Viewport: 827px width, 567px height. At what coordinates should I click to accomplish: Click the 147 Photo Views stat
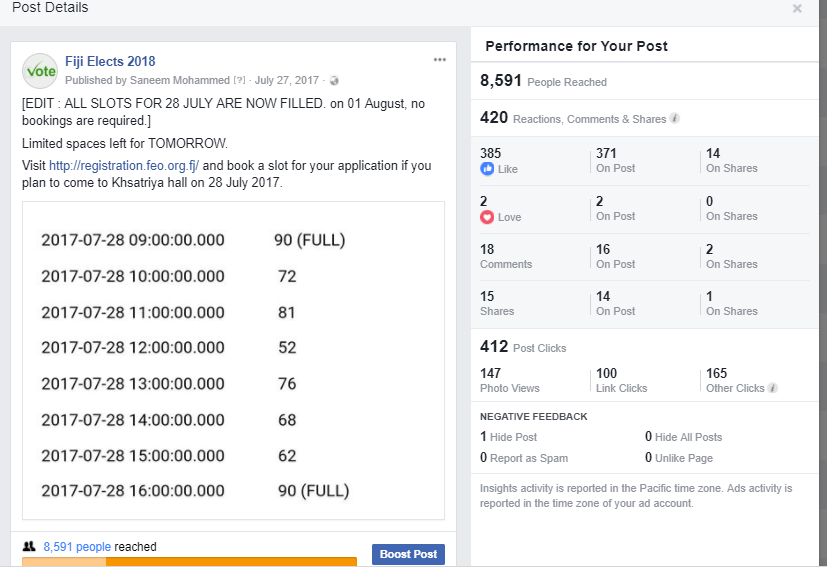click(509, 380)
